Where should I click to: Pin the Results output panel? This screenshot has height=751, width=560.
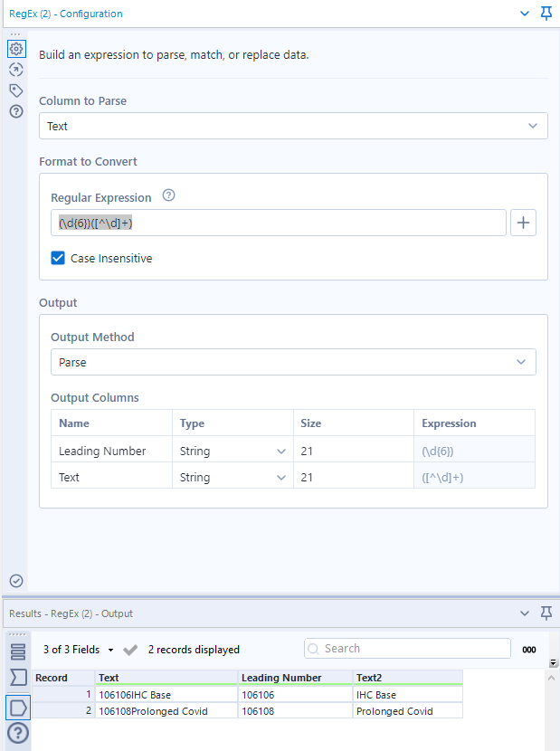(x=546, y=613)
